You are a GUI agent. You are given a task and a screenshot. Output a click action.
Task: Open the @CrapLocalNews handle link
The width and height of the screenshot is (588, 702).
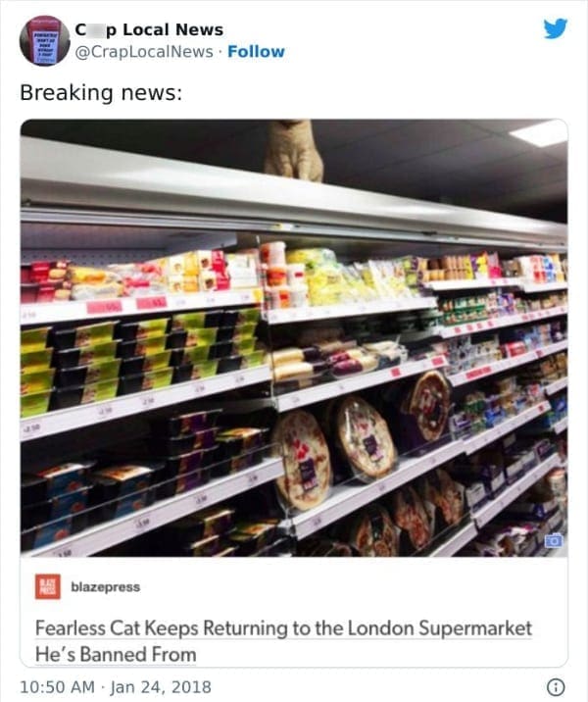point(144,52)
